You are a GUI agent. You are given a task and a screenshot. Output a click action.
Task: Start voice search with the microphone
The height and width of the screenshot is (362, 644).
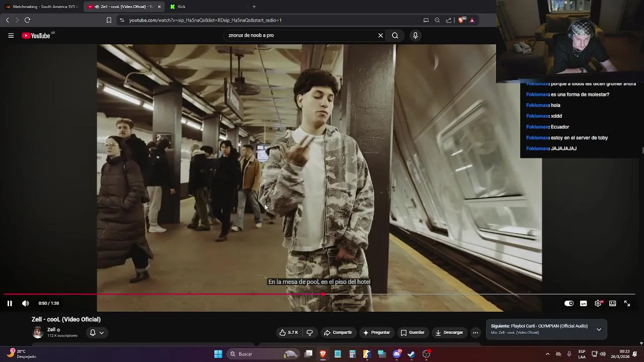415,35
